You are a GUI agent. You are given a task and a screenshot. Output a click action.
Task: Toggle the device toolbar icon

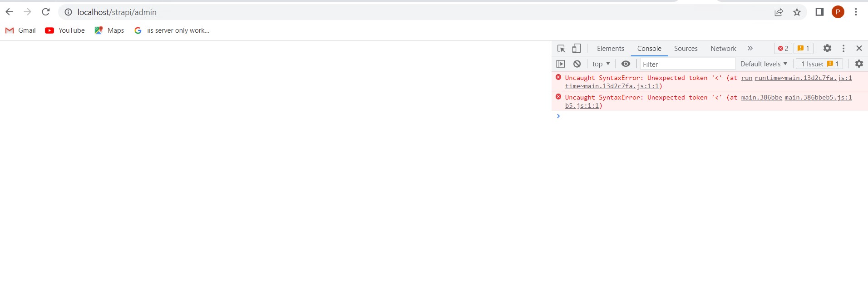click(576, 49)
